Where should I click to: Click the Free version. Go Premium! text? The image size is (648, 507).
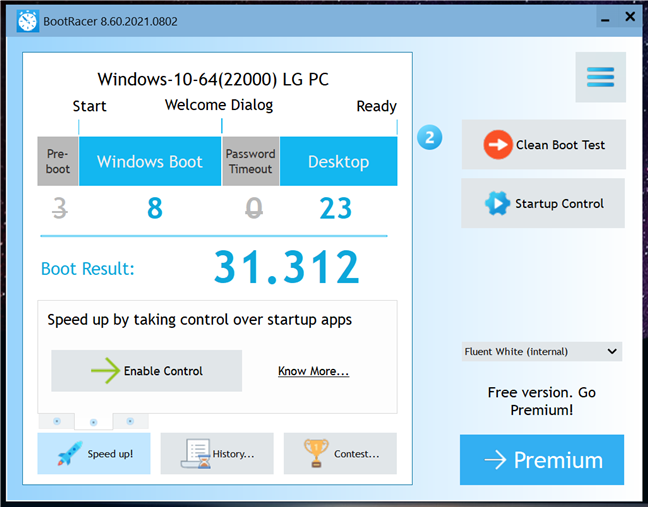coord(541,401)
